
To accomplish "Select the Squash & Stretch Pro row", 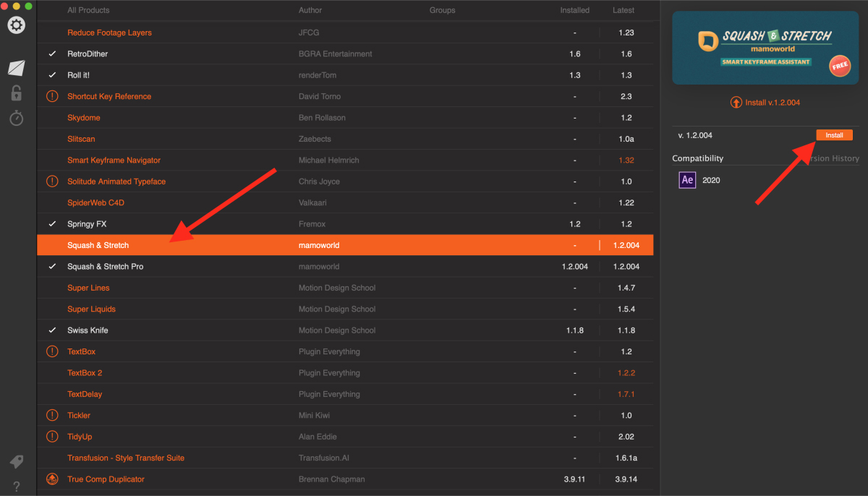I will point(345,267).
